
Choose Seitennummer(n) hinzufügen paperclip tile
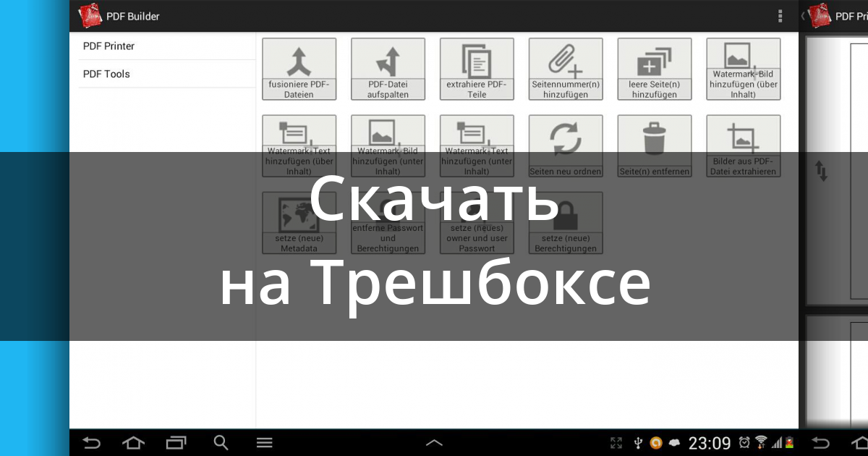[x=566, y=69]
